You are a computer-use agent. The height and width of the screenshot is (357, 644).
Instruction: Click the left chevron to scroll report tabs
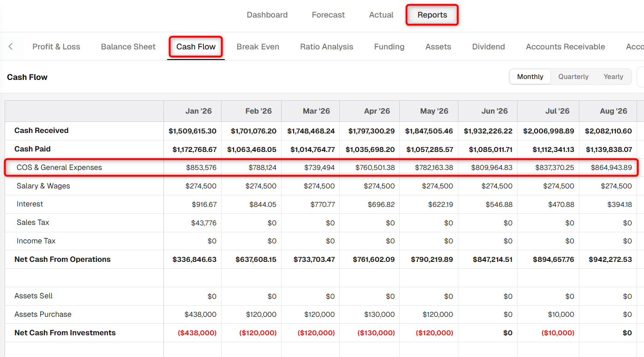[11, 46]
